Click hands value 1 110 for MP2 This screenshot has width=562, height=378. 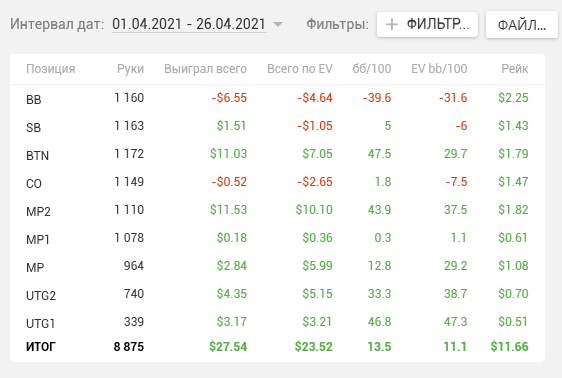129,209
